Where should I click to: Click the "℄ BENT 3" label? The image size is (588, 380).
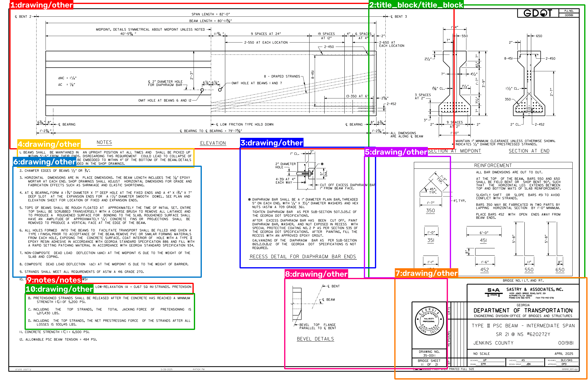click(398, 17)
